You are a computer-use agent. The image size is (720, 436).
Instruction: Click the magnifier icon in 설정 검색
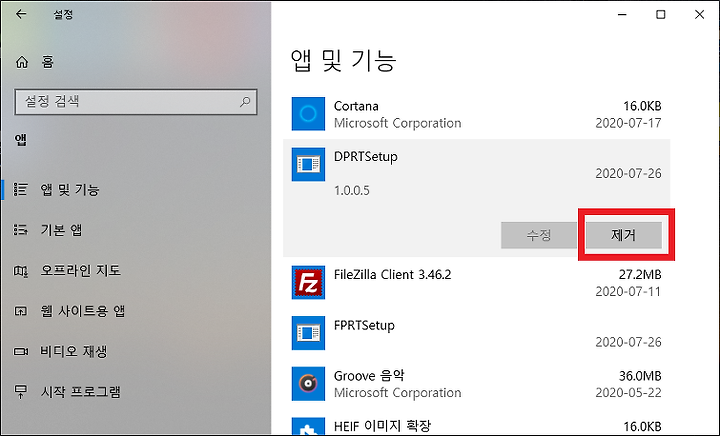pos(245,101)
